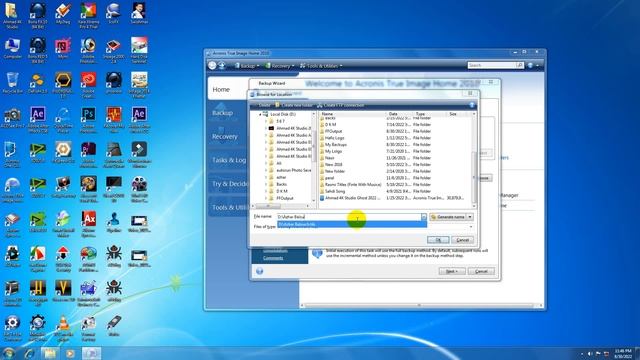Image resolution: width=640 pixels, height=360 pixels.
Task: Click Next in the Backup Wizard
Action: click(x=451, y=271)
